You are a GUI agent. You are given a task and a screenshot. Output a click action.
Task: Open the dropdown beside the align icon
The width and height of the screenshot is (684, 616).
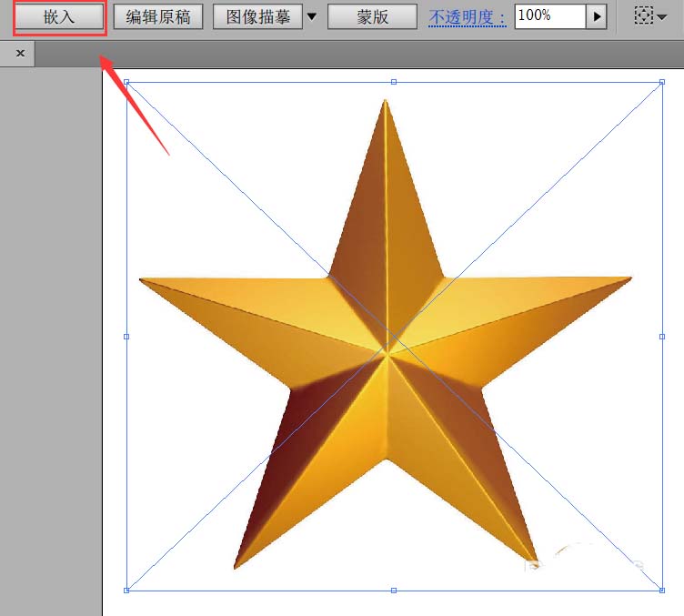(662, 17)
